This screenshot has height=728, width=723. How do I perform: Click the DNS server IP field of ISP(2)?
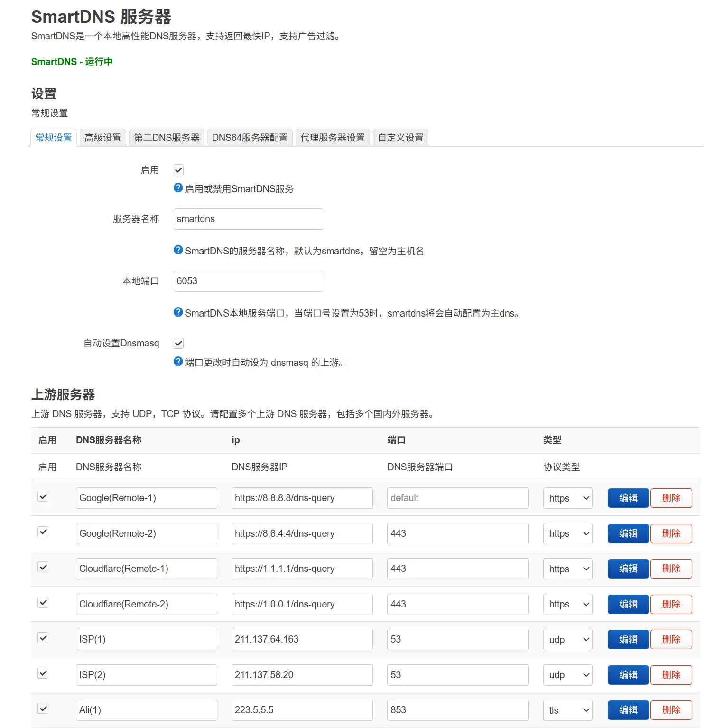click(302, 674)
